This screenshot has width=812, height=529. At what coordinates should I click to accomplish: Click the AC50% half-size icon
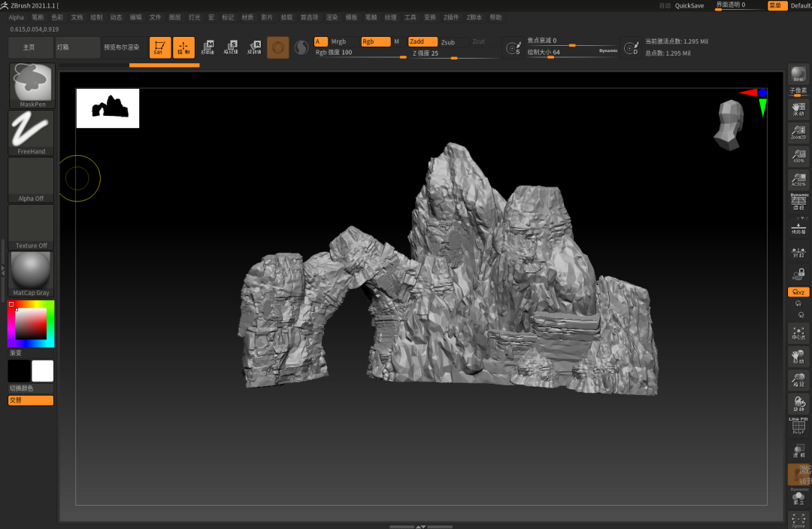[798, 180]
